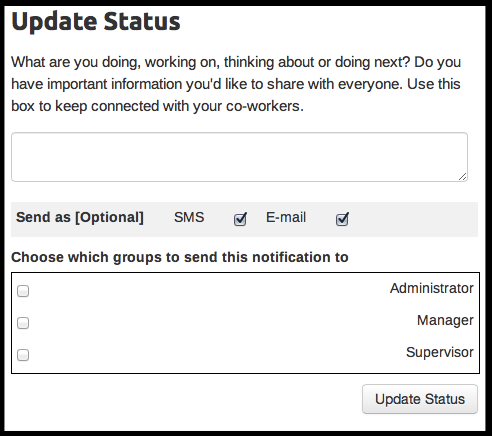Click the Update Status submit button
The width and height of the screenshot is (492, 436).
(x=420, y=399)
